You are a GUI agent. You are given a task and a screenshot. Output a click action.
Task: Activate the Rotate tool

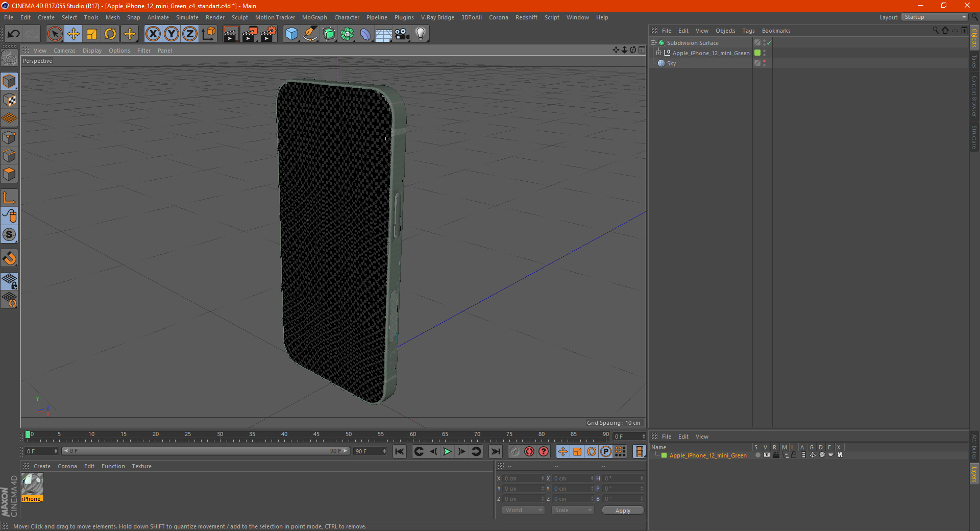point(110,34)
